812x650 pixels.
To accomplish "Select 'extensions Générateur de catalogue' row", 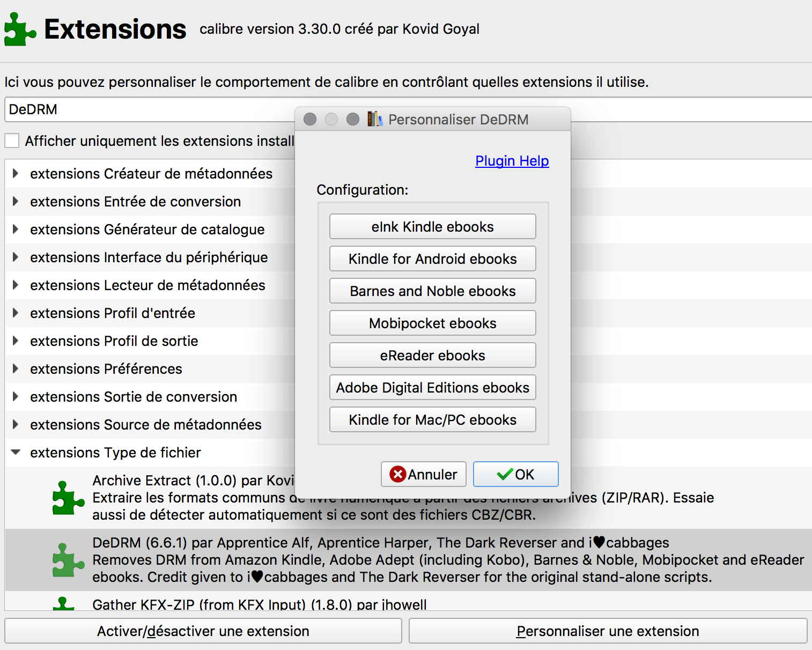I will tap(150, 229).
